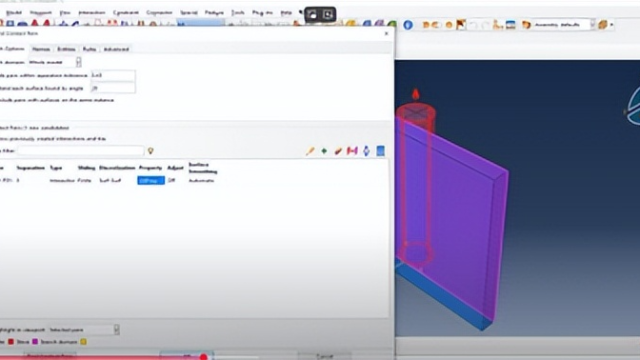Click the red master color swatch

point(11,342)
